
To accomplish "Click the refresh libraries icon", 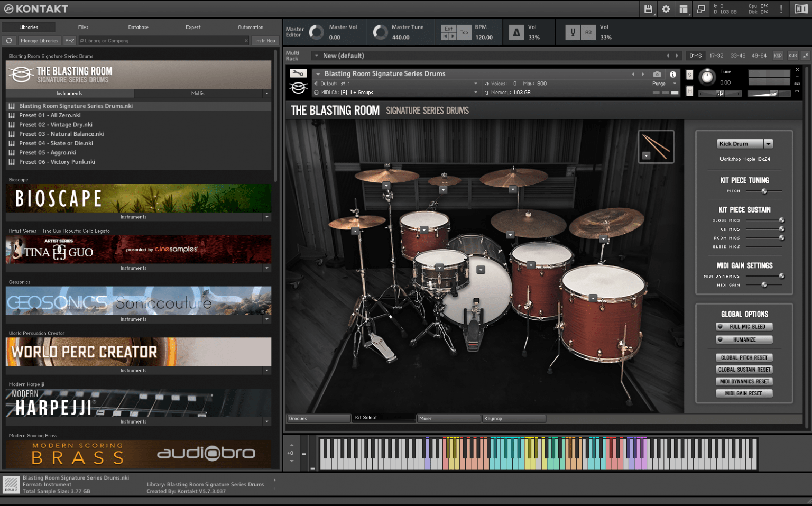I will 9,41.
